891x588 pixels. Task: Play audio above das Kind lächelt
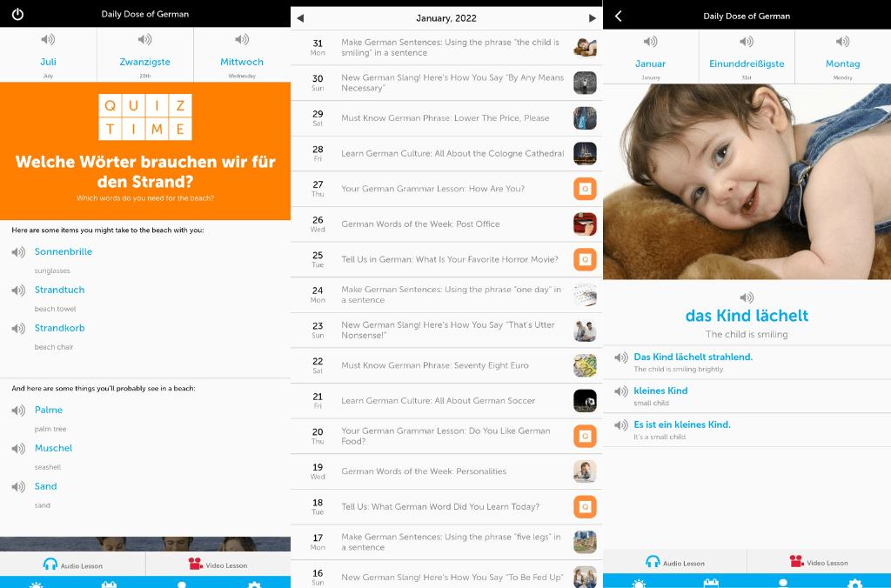pos(746,297)
